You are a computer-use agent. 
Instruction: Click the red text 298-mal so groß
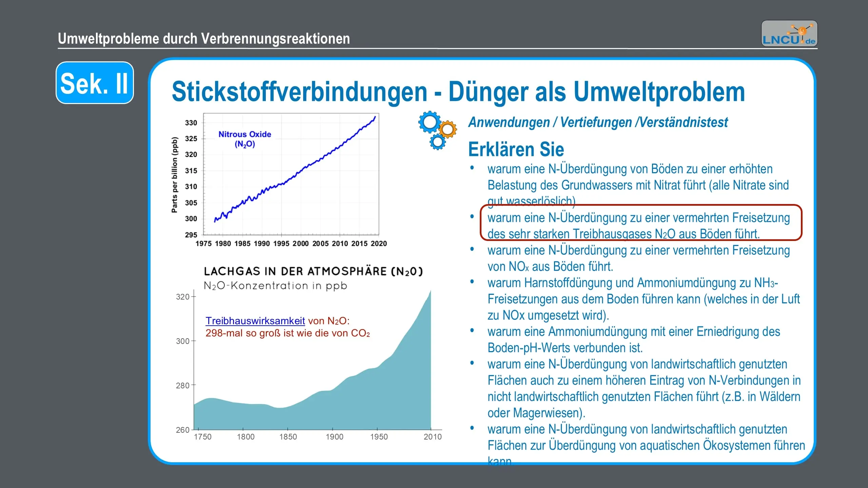pyautogui.click(x=287, y=333)
